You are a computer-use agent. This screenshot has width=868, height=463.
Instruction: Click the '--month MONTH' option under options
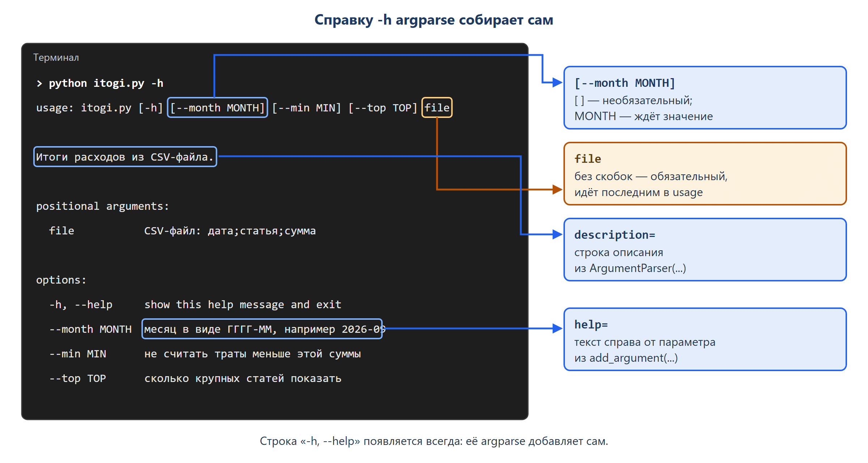(90, 329)
